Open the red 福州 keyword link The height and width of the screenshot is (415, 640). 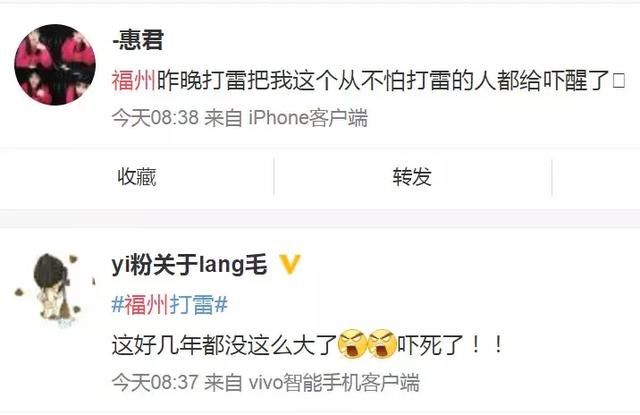(134, 80)
